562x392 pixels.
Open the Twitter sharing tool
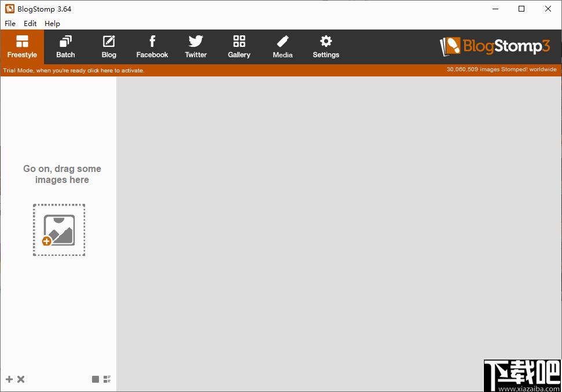click(196, 47)
